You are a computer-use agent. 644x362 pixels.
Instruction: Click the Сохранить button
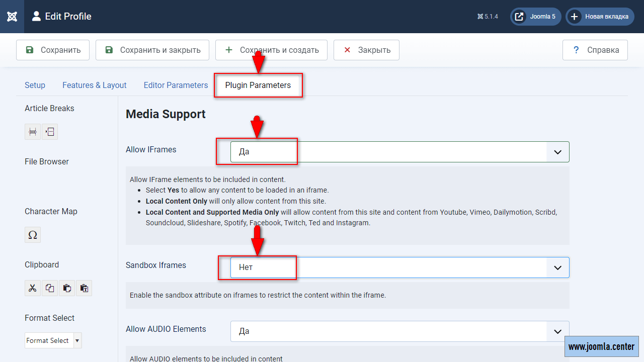coord(53,50)
